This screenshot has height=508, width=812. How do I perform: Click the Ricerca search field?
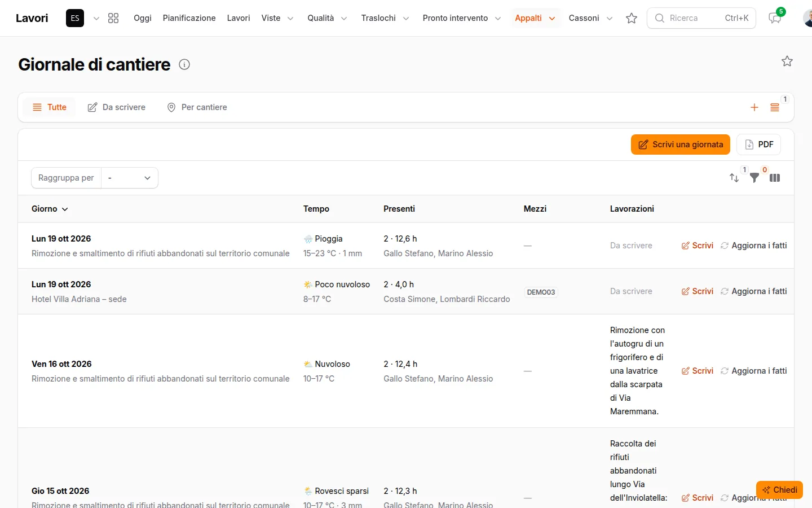click(701, 18)
